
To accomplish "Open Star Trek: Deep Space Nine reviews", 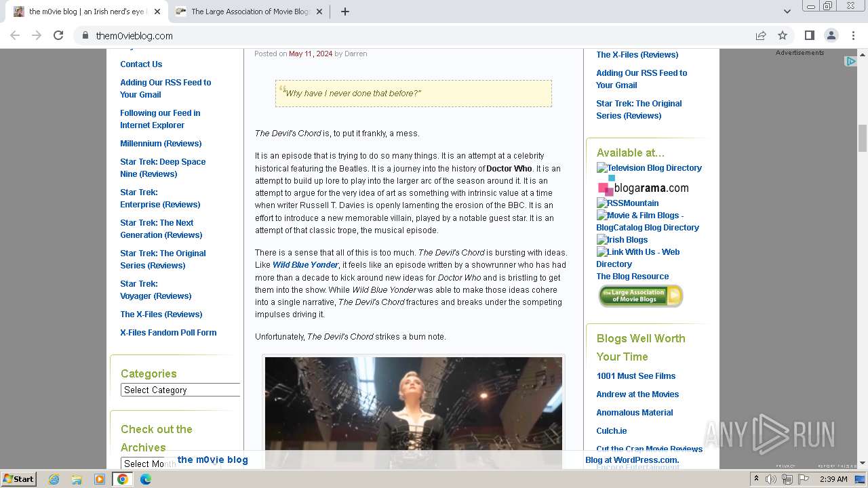I will click(x=163, y=167).
